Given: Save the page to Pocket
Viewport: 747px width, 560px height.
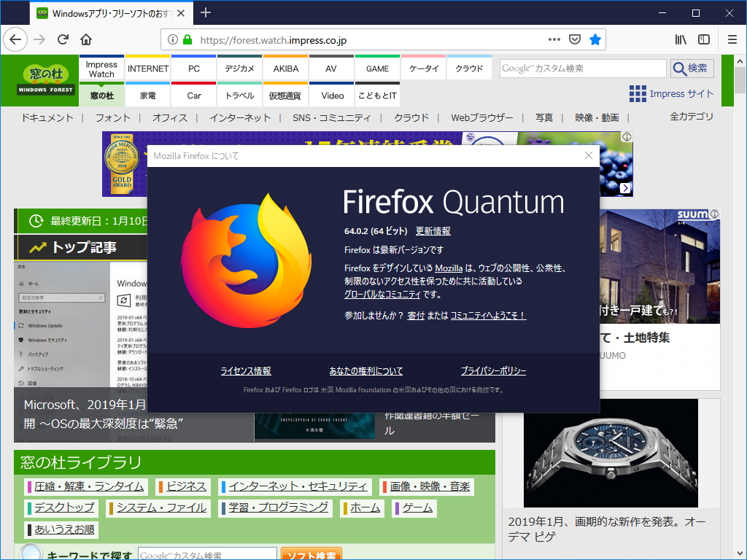Looking at the screenshot, I should pyautogui.click(x=576, y=40).
